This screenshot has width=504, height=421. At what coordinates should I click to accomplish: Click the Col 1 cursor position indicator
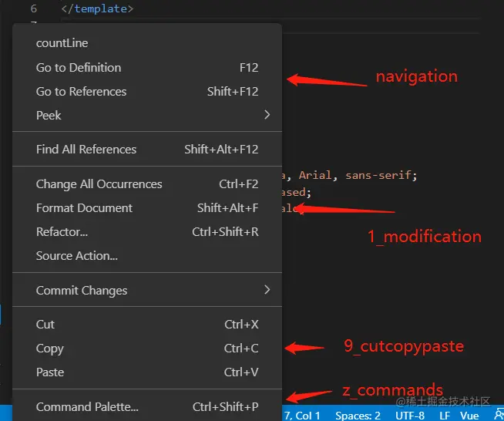pos(302,415)
